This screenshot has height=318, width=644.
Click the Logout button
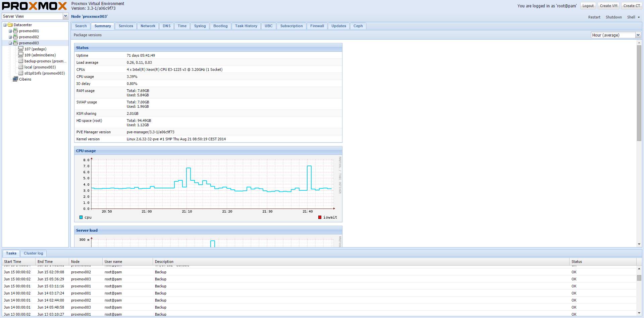[588, 6]
